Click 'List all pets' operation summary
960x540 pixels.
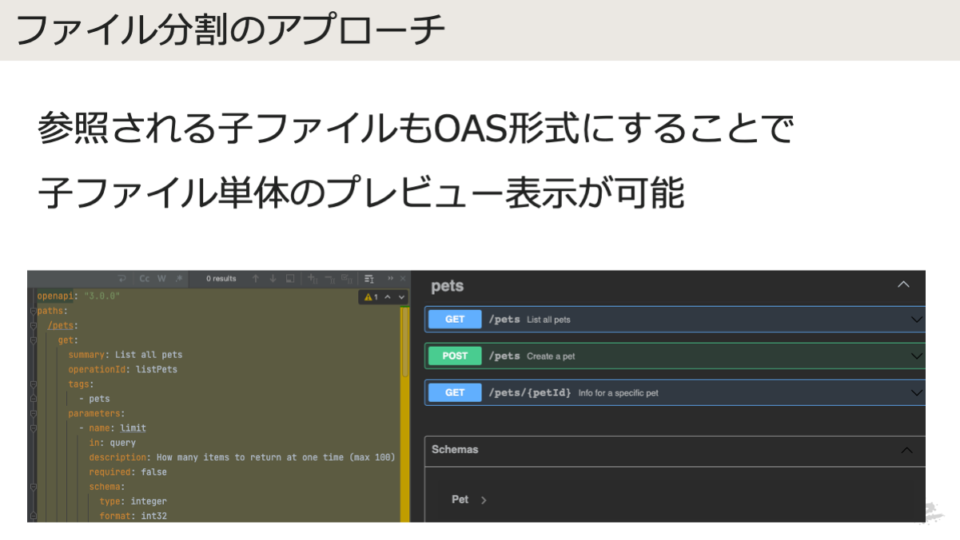[549, 320]
